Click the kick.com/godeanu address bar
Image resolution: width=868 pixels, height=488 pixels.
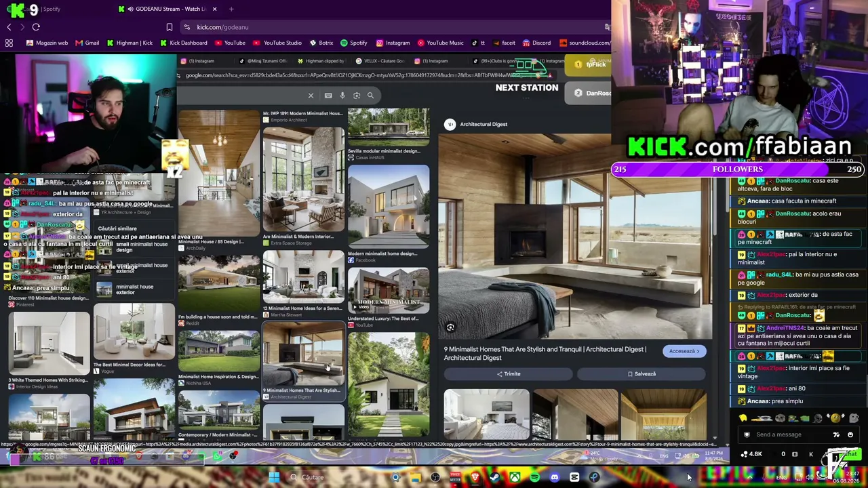pos(393,27)
